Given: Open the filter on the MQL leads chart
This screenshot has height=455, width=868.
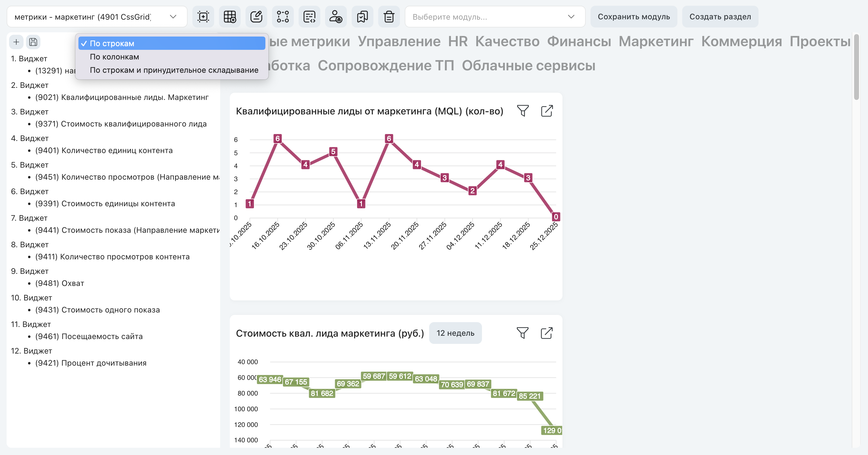Looking at the screenshot, I should (x=523, y=111).
